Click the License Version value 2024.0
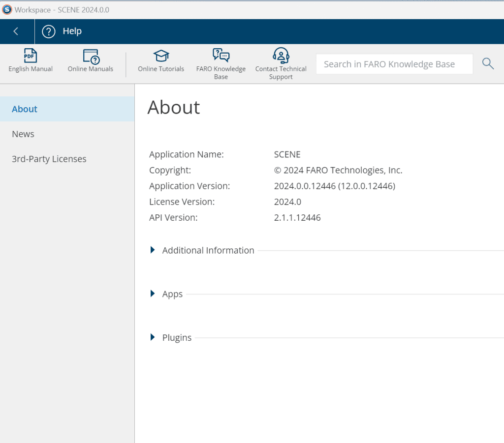This screenshot has width=504, height=443. 287,202
